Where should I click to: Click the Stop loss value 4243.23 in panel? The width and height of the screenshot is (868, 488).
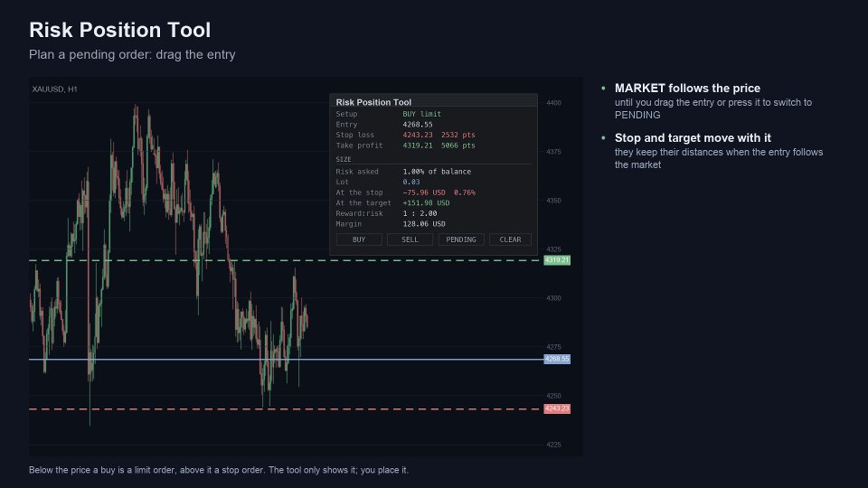(418, 135)
